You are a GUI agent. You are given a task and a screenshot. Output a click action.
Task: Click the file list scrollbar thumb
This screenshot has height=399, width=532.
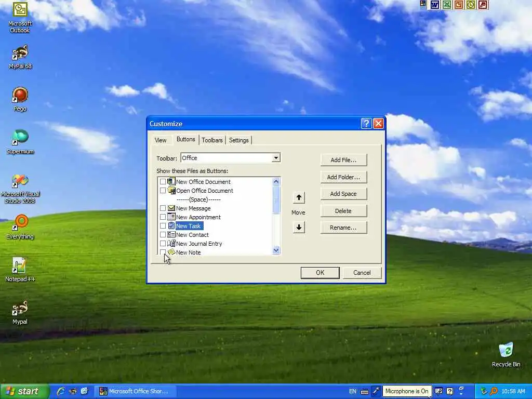click(x=276, y=199)
